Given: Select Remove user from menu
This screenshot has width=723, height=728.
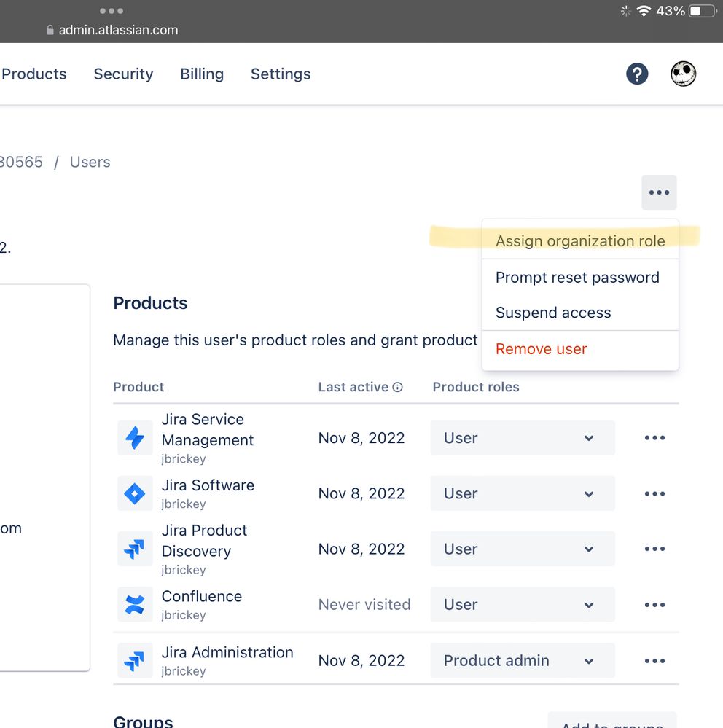Looking at the screenshot, I should (x=580, y=348).
